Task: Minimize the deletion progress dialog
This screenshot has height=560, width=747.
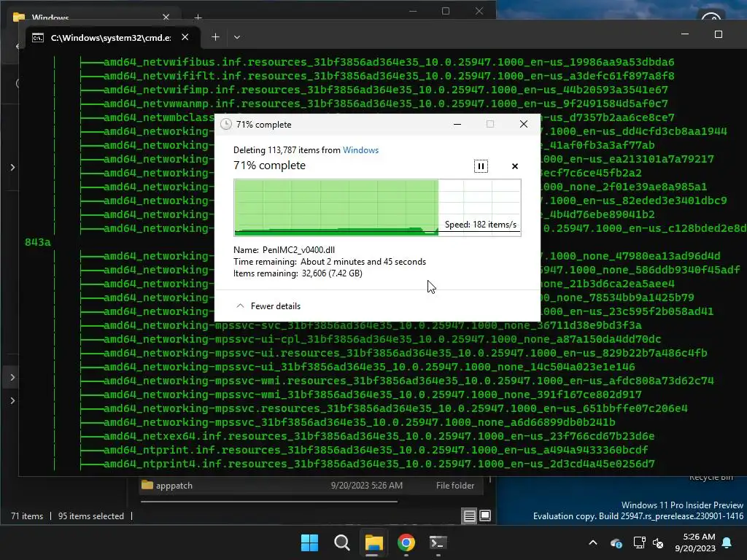Action: (x=457, y=124)
